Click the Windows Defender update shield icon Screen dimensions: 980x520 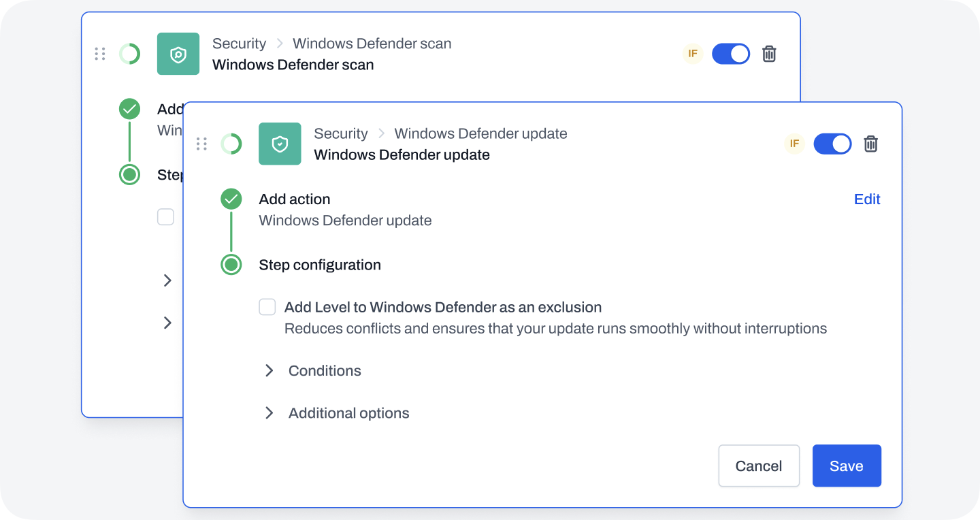coord(280,144)
